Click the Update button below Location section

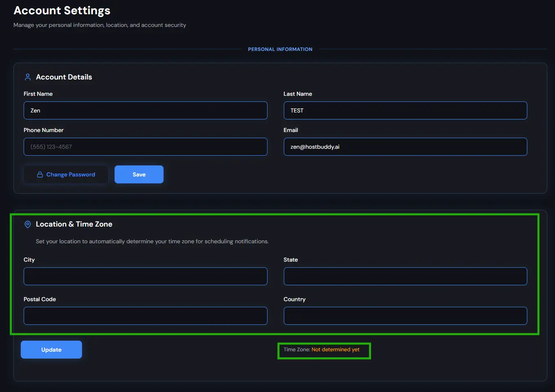point(51,349)
